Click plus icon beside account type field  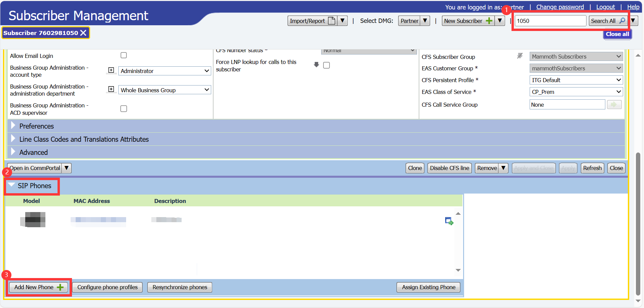[x=111, y=70]
